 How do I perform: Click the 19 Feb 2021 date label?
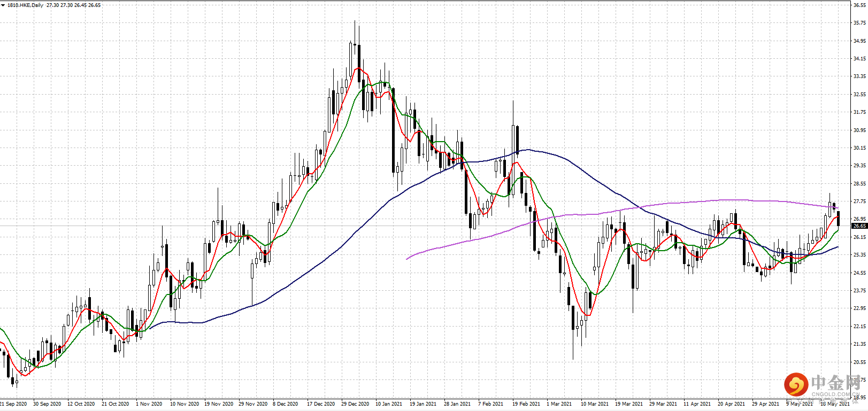[x=526, y=404]
